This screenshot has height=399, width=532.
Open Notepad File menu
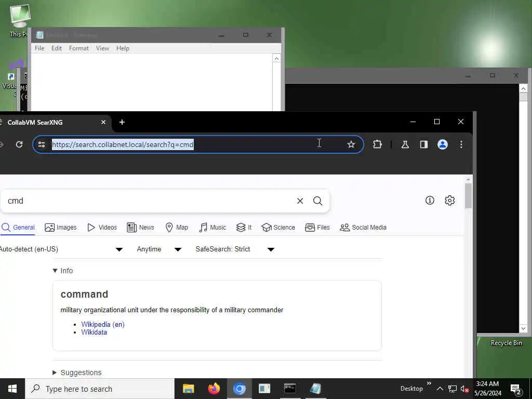(x=39, y=48)
